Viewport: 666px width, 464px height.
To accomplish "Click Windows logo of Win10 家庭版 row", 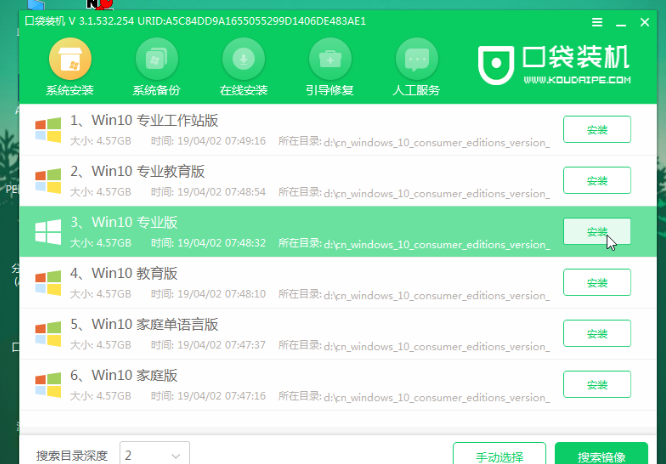I will 48,385.
